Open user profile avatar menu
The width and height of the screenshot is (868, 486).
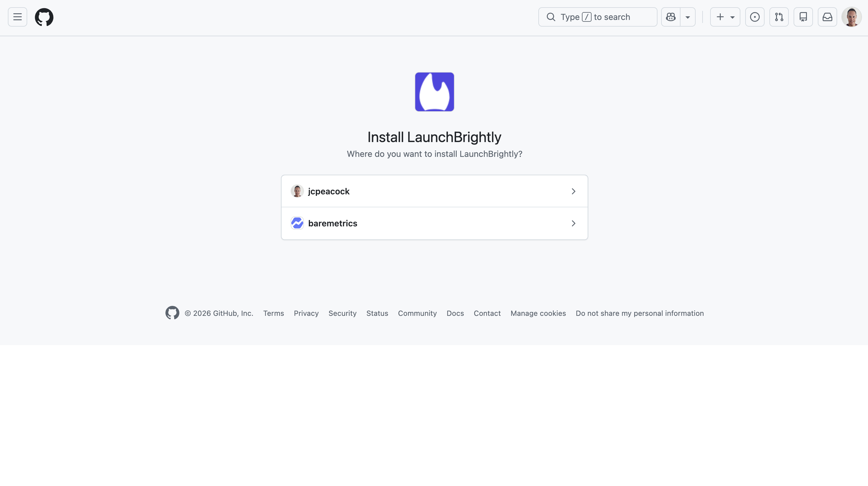point(851,17)
